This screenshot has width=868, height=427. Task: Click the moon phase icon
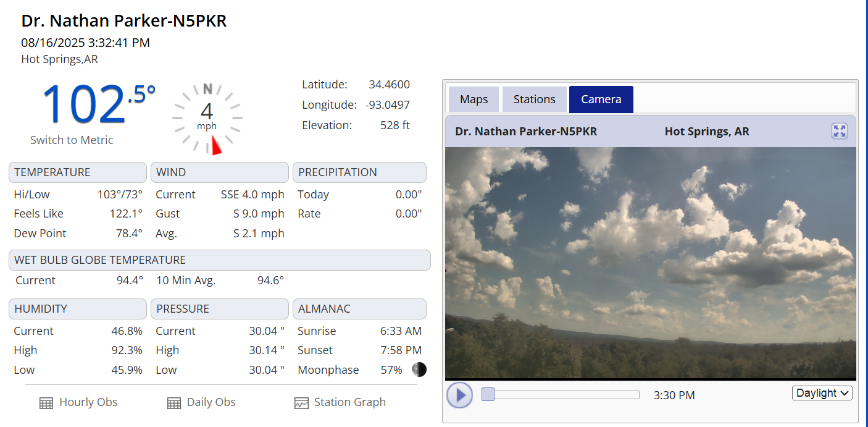point(419,370)
